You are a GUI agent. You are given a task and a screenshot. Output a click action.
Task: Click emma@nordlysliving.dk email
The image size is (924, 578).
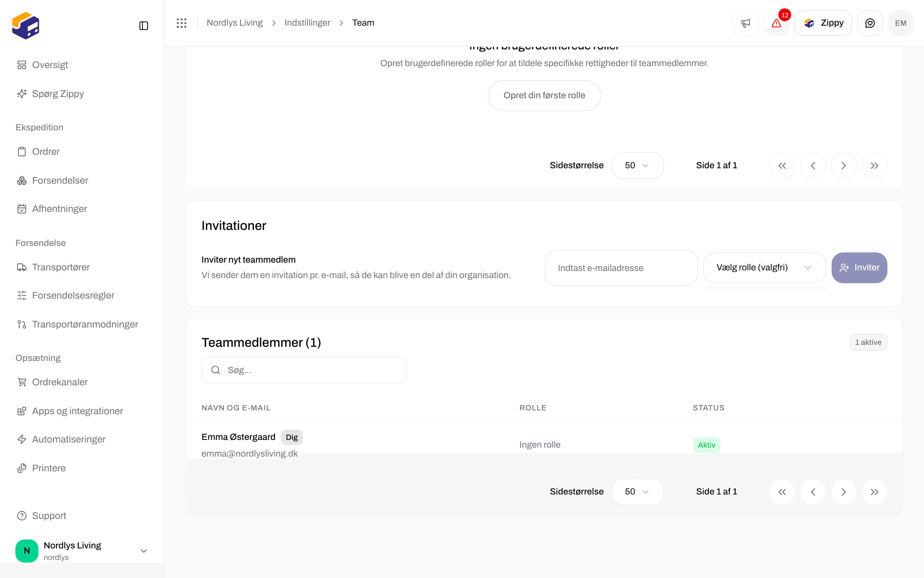[x=249, y=453]
